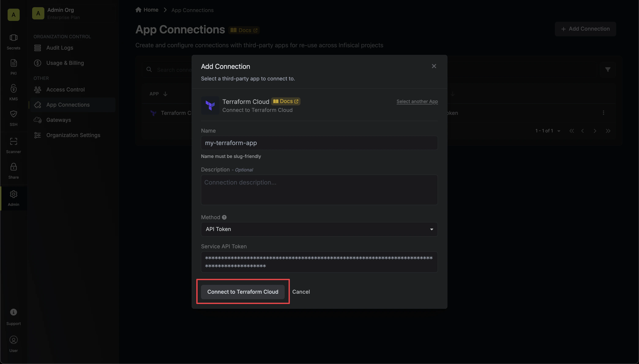Click the Method help question icon
This screenshot has height=364, width=639.
224,217
